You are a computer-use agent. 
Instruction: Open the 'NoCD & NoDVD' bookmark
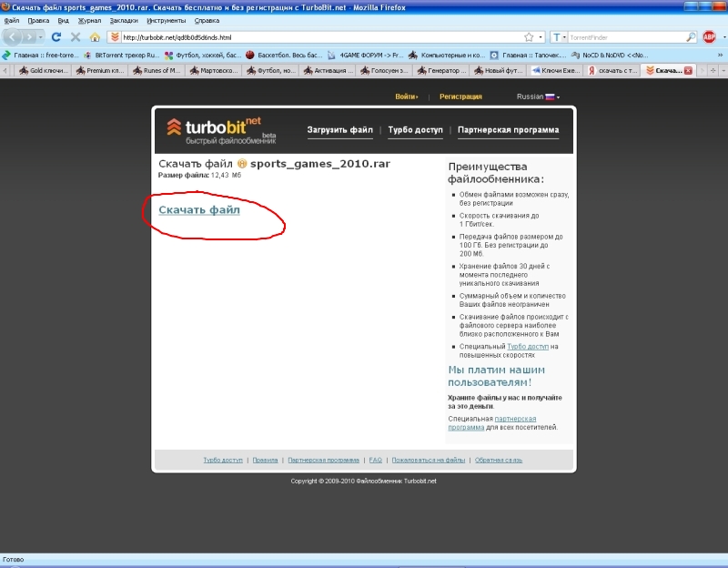pos(610,55)
